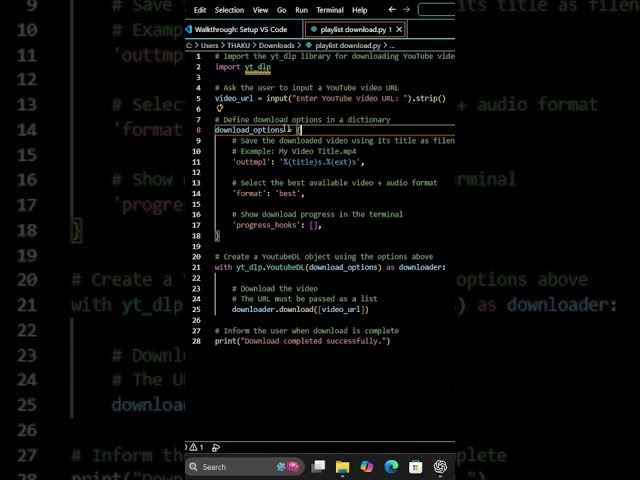Launch Microsoft Edge from the taskbar
Image resolution: width=640 pixels, height=480 pixels.
coord(391,467)
